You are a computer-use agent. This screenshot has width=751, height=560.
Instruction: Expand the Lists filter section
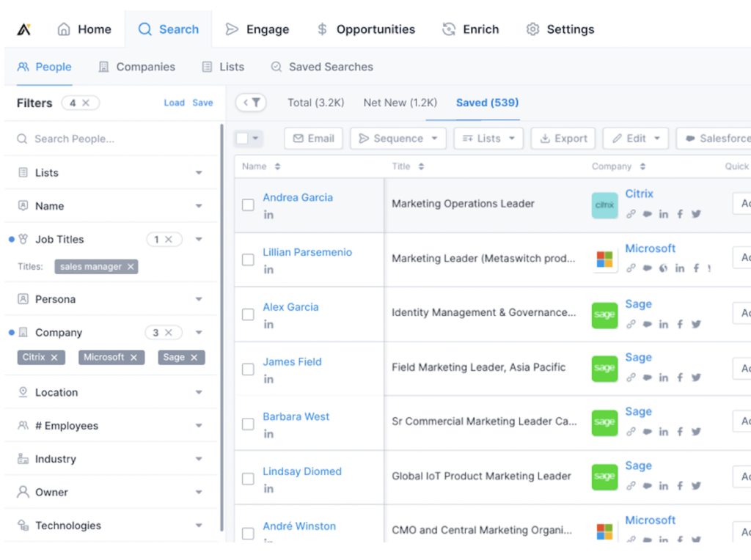click(x=199, y=173)
